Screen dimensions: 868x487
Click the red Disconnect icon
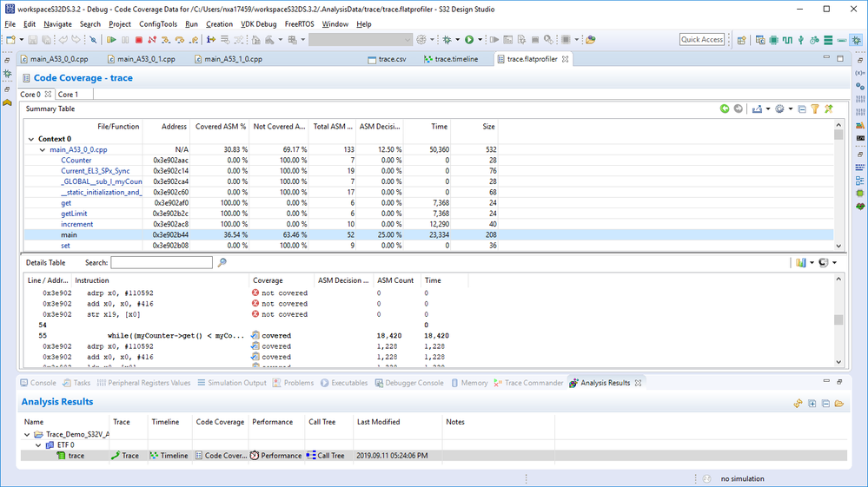point(152,40)
